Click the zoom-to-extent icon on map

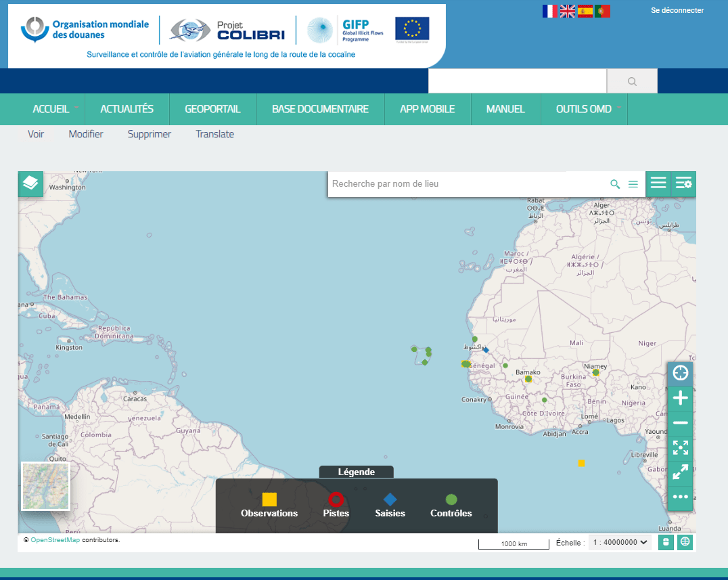(680, 447)
